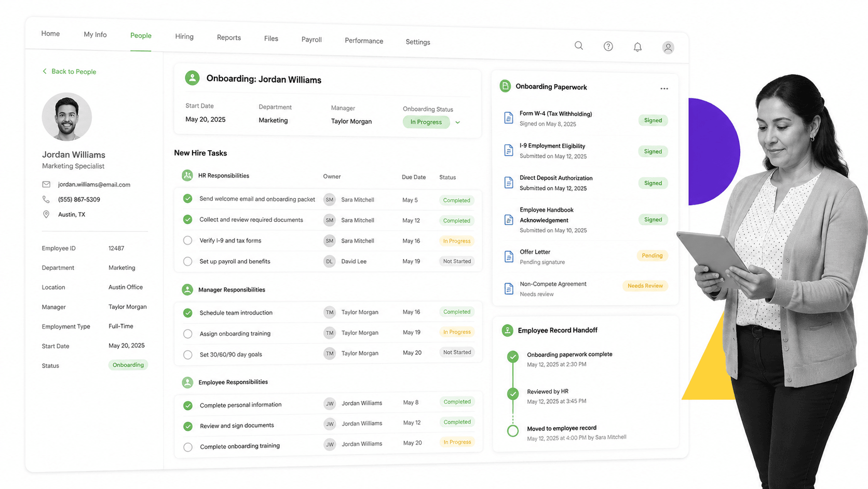This screenshot has width=868, height=489.
Task: Click the Needs Review badge on Non-Compete Agreement
Action: point(645,286)
